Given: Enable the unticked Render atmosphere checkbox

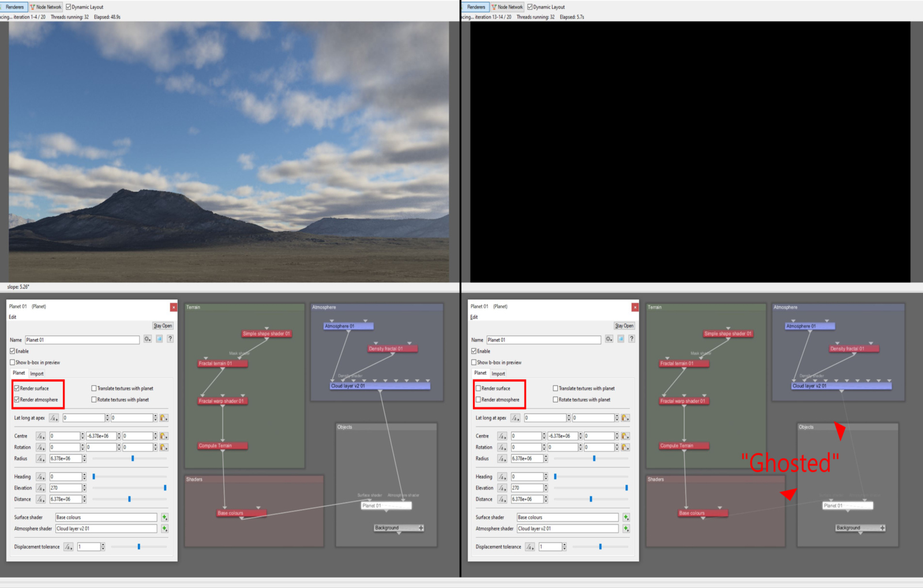Looking at the screenshot, I should coord(478,399).
